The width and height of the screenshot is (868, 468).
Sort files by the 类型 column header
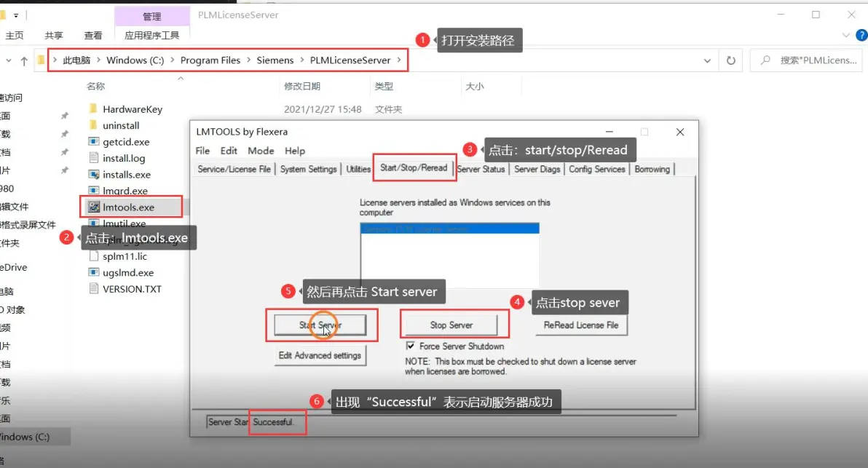coord(384,87)
